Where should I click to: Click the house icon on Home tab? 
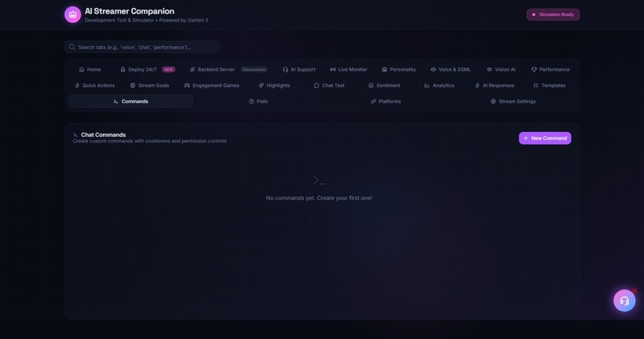tap(81, 70)
